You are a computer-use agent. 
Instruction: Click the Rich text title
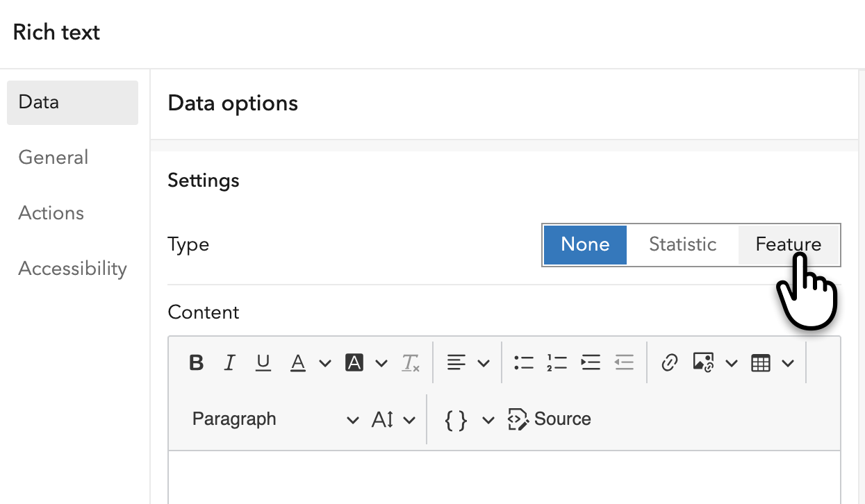[x=56, y=33]
